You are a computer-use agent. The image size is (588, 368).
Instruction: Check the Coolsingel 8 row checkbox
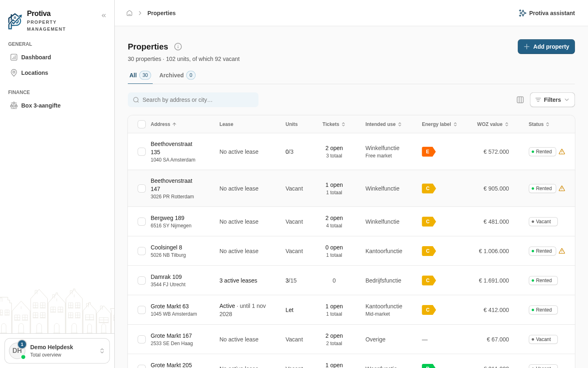click(142, 251)
